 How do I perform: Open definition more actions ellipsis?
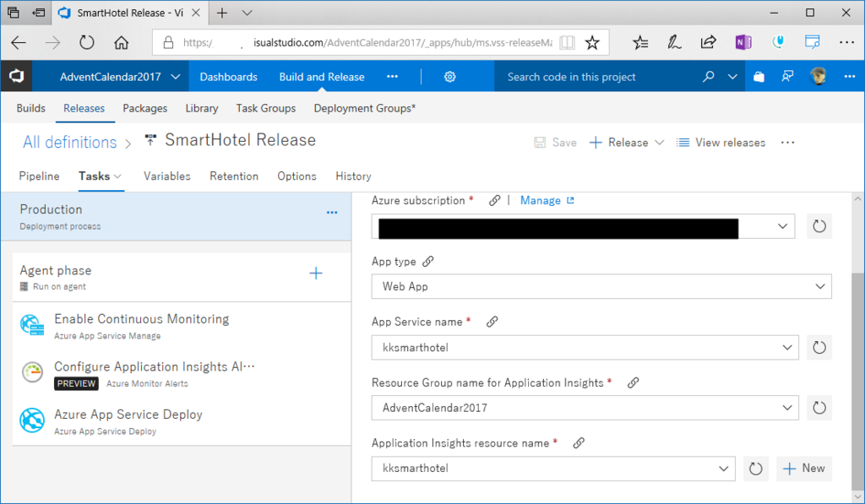(788, 143)
